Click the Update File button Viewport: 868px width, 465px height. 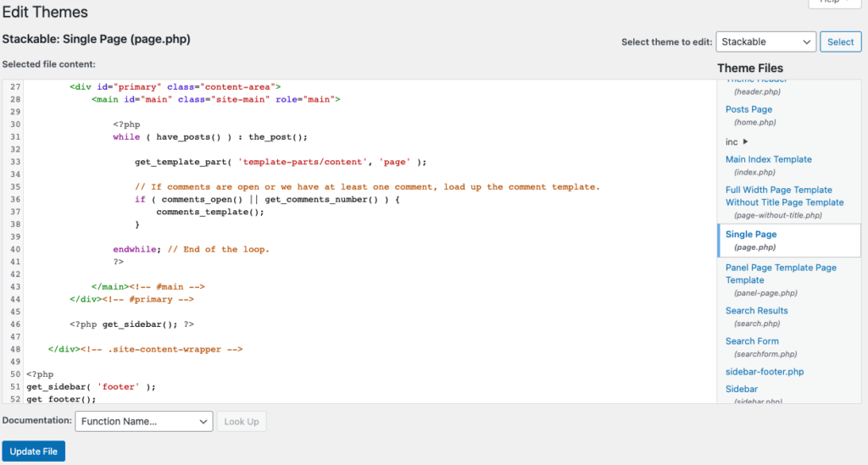click(x=33, y=451)
